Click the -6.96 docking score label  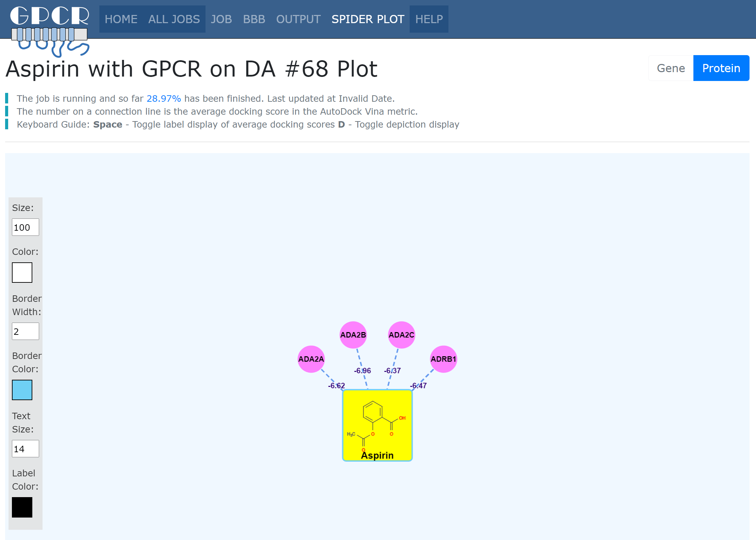point(362,371)
